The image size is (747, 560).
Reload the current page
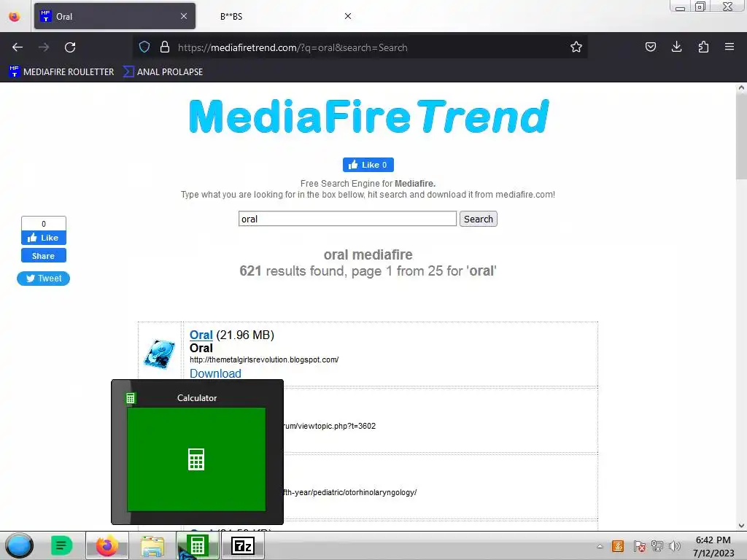[70, 47]
